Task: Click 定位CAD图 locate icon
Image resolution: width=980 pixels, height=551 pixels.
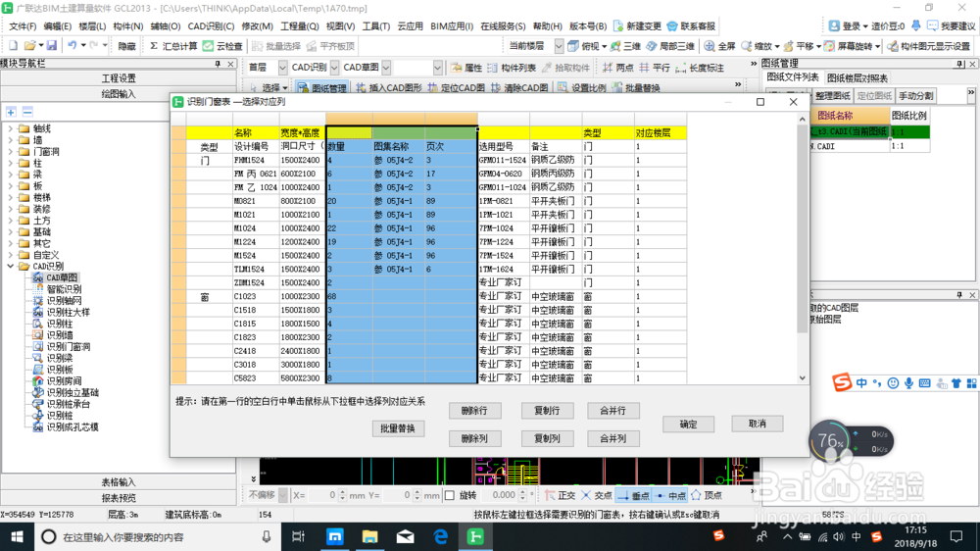Action: [x=457, y=87]
